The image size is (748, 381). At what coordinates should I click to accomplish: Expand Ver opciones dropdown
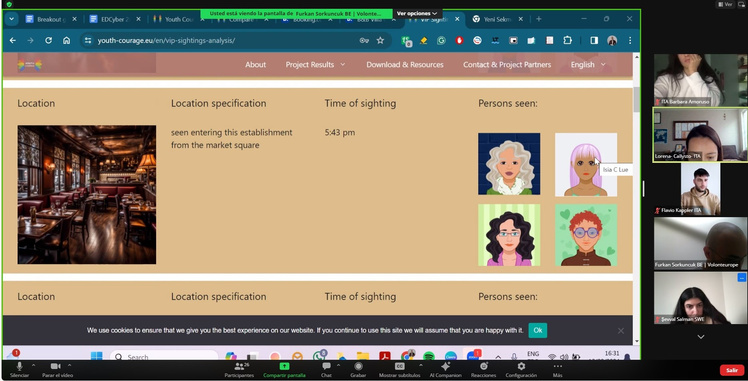pos(417,13)
